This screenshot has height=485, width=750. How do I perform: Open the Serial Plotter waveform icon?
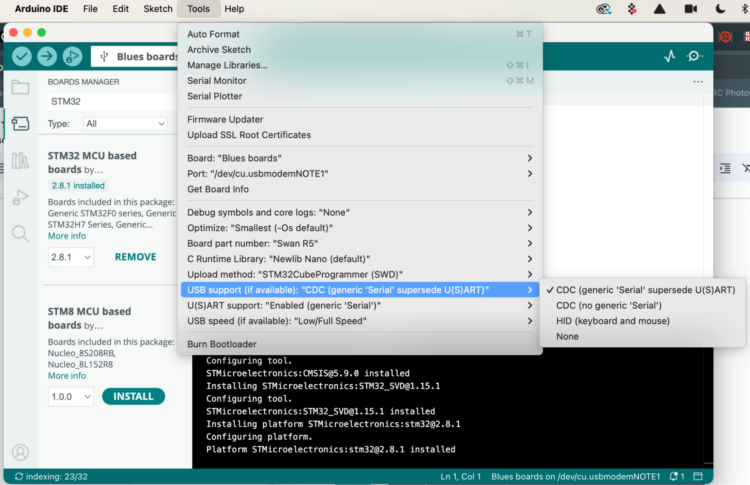(670, 57)
